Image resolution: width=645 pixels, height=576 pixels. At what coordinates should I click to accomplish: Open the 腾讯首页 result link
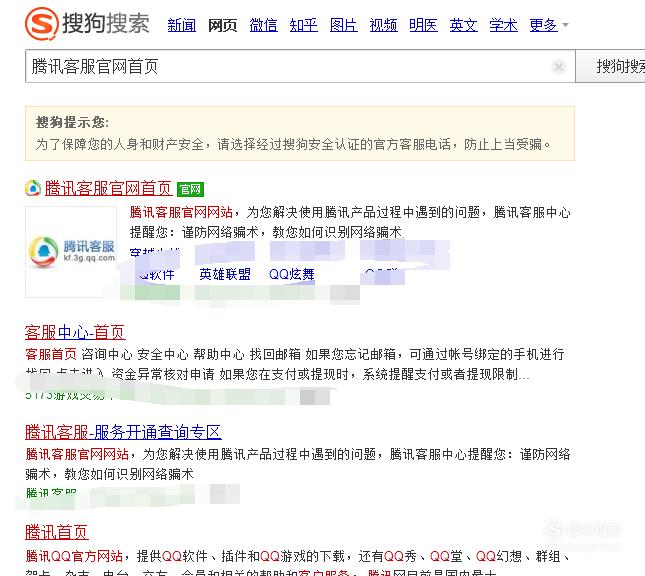click(57, 532)
